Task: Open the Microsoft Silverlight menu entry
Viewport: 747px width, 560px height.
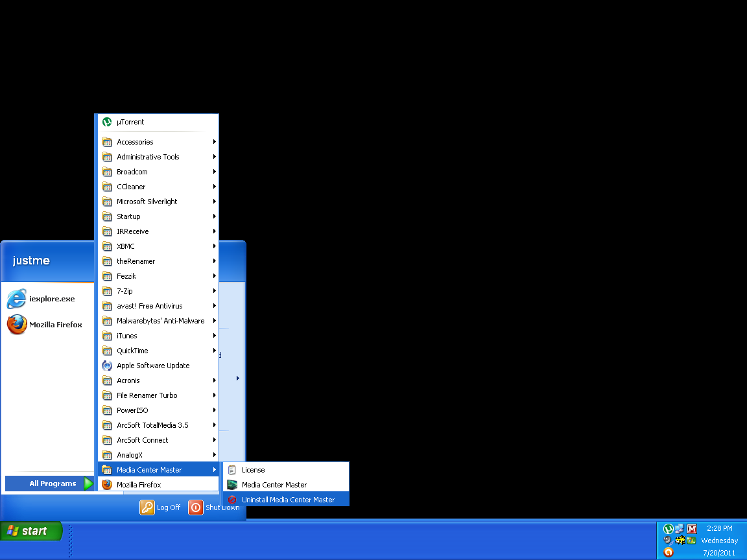Action: [158, 202]
